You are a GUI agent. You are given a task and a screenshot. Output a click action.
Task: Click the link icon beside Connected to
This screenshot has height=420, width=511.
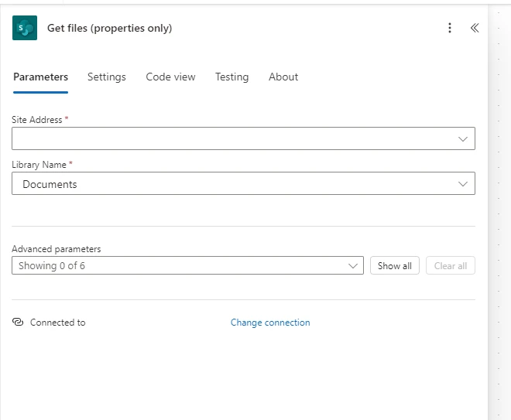tap(19, 323)
